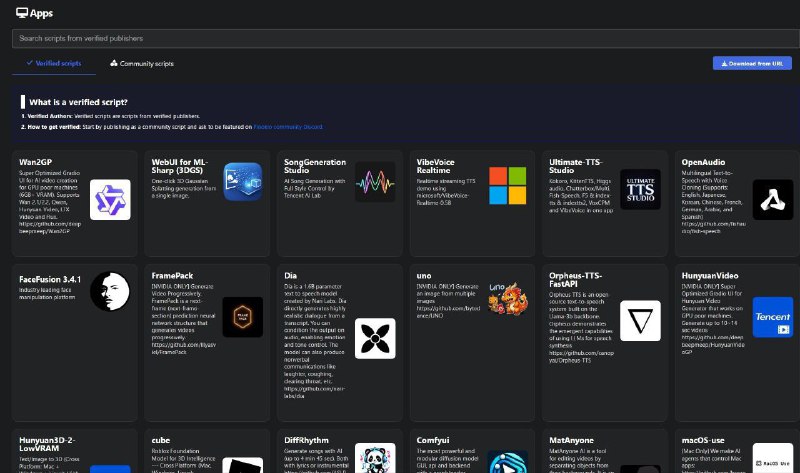Viewport: 800px width, 473px height.
Task: Click the Community scripts people icon
Action: (x=113, y=63)
